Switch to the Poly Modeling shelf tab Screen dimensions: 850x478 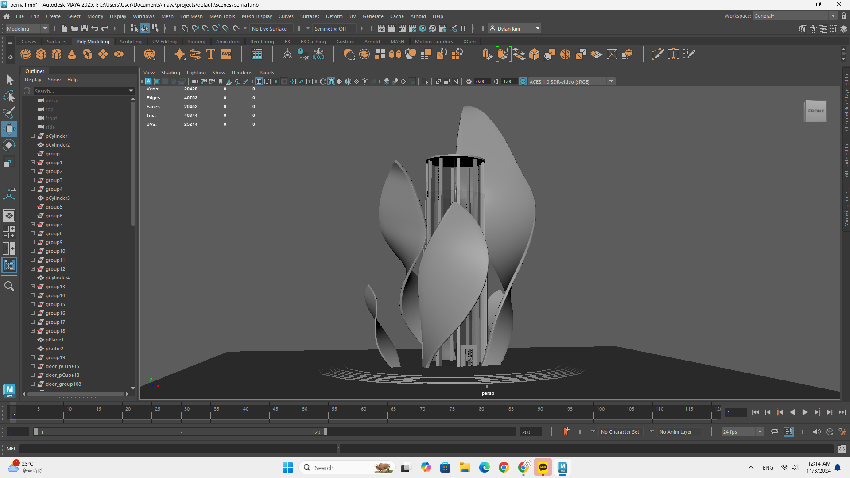[94, 42]
